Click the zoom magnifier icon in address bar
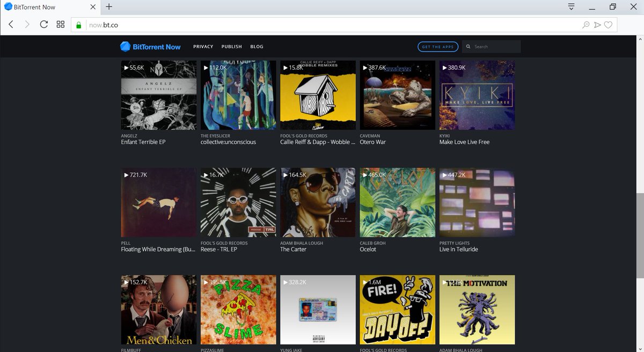The width and height of the screenshot is (644, 352). click(x=586, y=25)
